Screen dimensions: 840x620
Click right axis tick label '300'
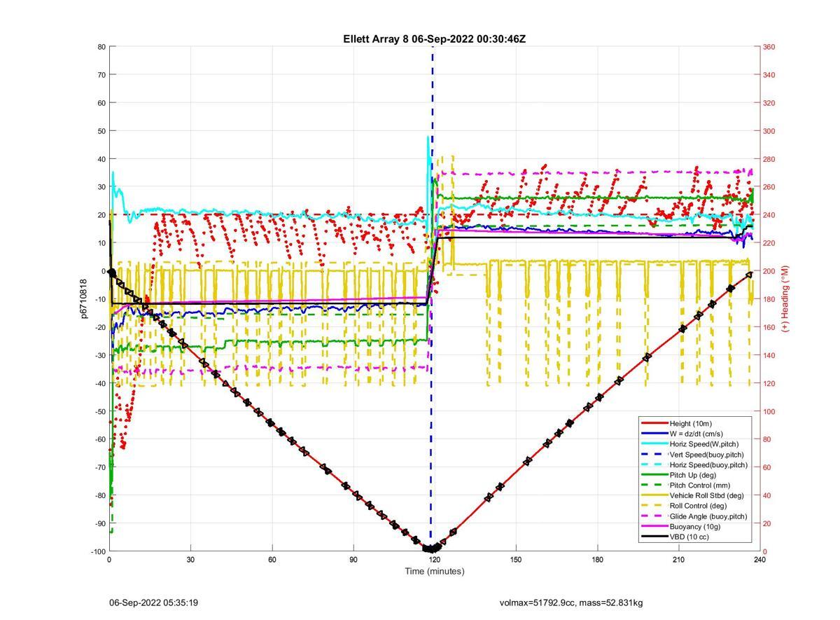pos(769,131)
